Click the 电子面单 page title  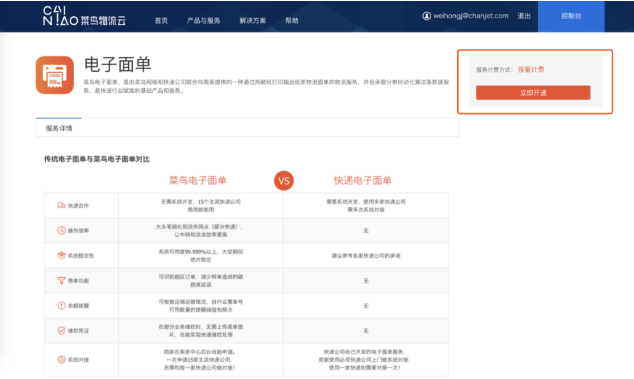pos(117,64)
